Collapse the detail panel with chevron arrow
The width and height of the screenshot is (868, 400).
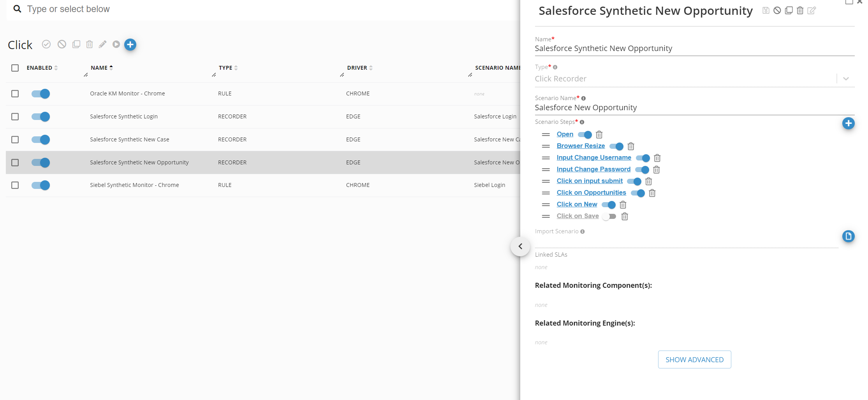coord(520,247)
